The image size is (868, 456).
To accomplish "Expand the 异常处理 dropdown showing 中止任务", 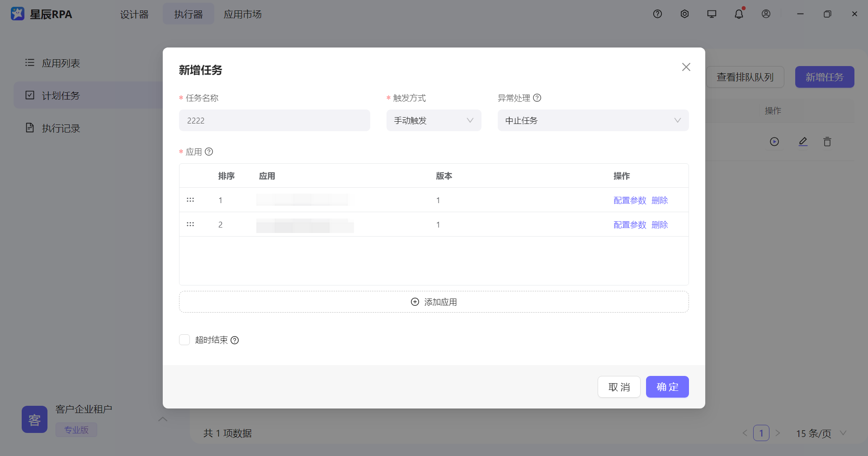I will tap(593, 120).
